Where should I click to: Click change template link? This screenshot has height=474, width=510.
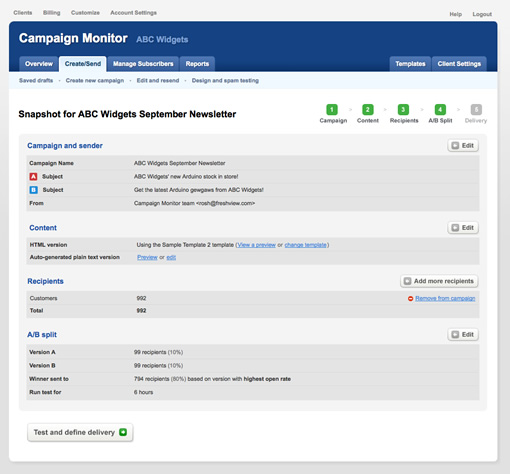(x=306, y=245)
